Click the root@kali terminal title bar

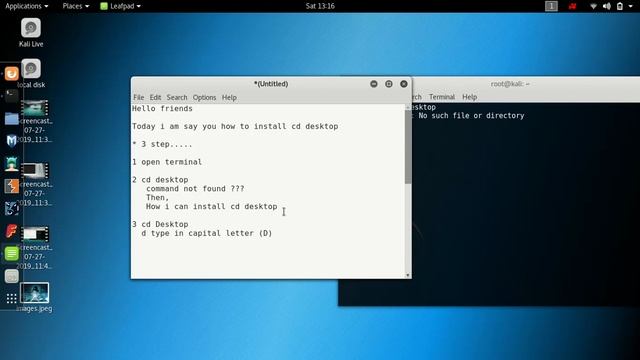point(510,84)
